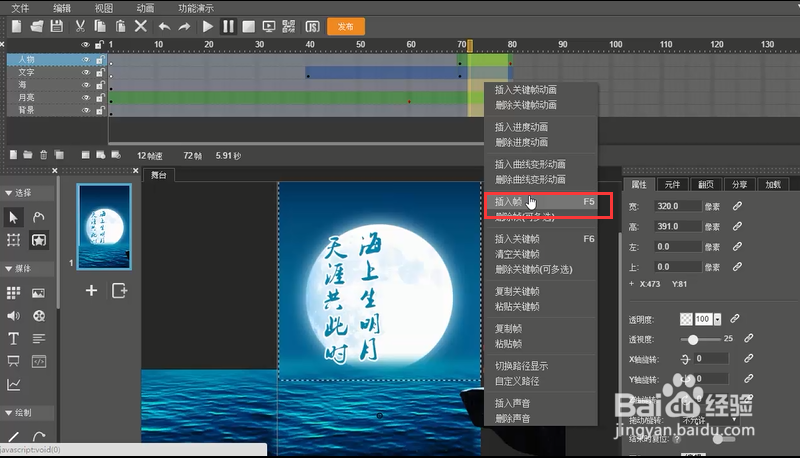Select the image insert tool
Viewport: 800px width, 458px height.
tap(38, 293)
